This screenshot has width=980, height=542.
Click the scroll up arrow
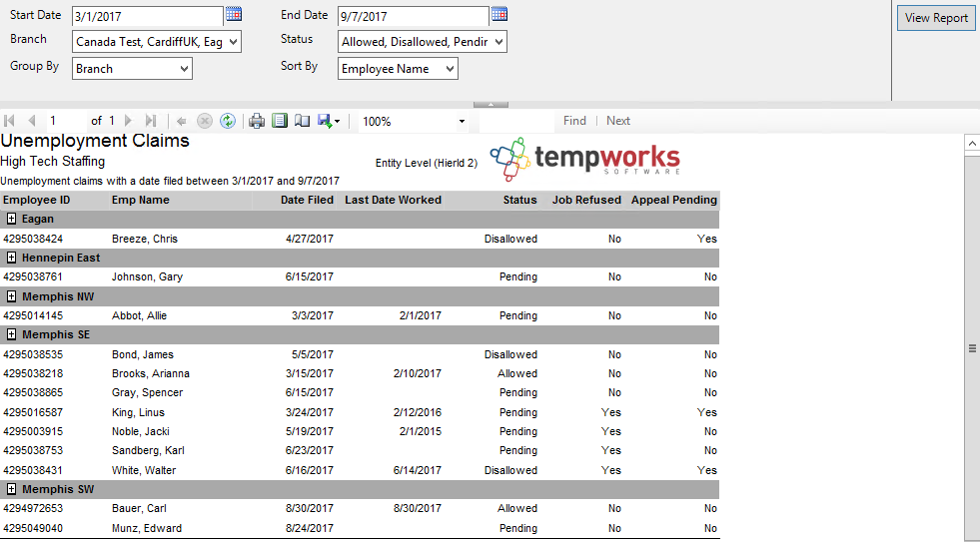(x=972, y=143)
